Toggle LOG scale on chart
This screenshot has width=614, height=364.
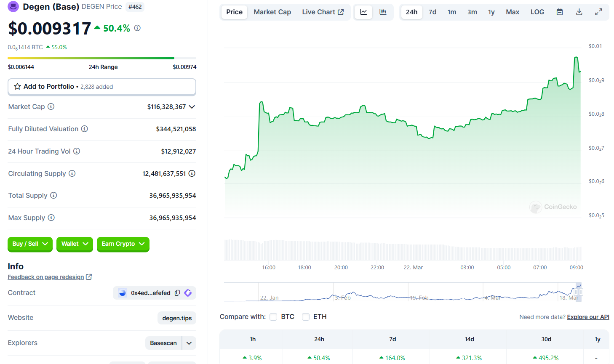(537, 12)
